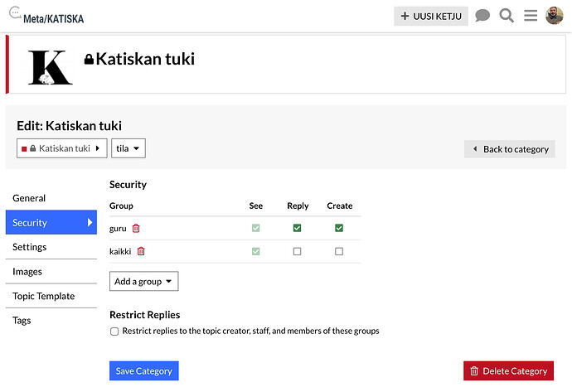This screenshot has height=392, width=572.
Task: Go back with Back to category button
Action: point(510,149)
